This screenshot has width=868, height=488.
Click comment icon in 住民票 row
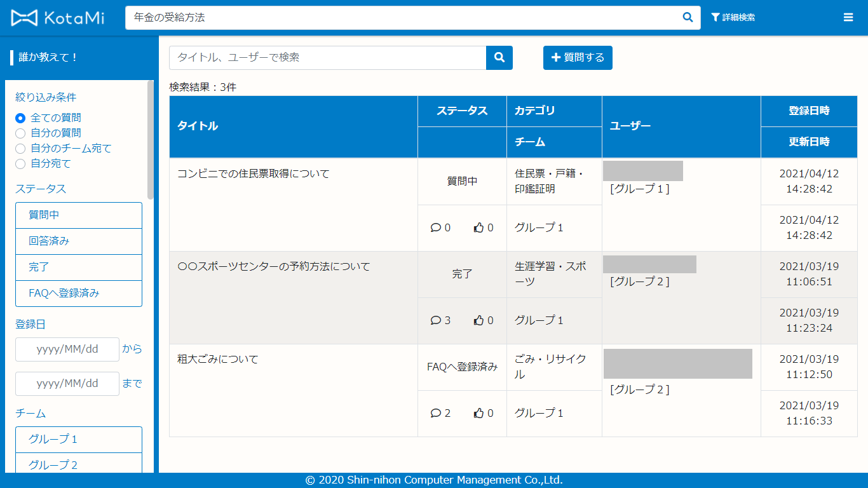pos(436,227)
